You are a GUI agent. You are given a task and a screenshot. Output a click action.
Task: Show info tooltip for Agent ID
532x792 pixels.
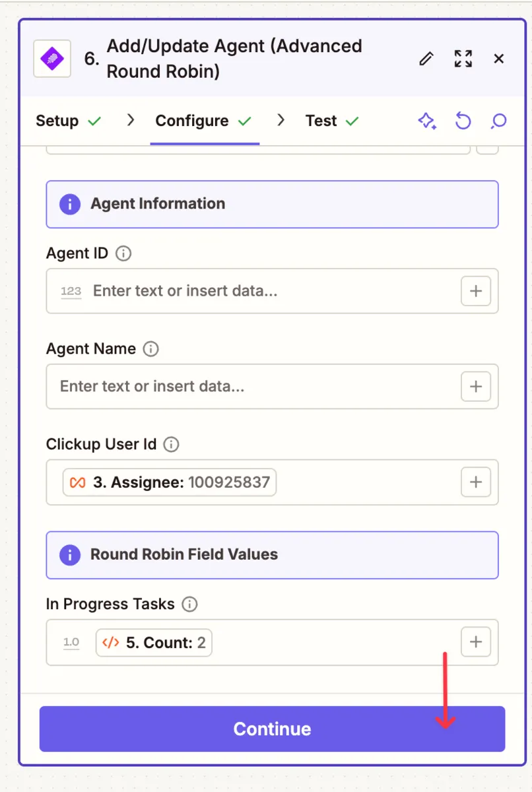click(x=123, y=253)
